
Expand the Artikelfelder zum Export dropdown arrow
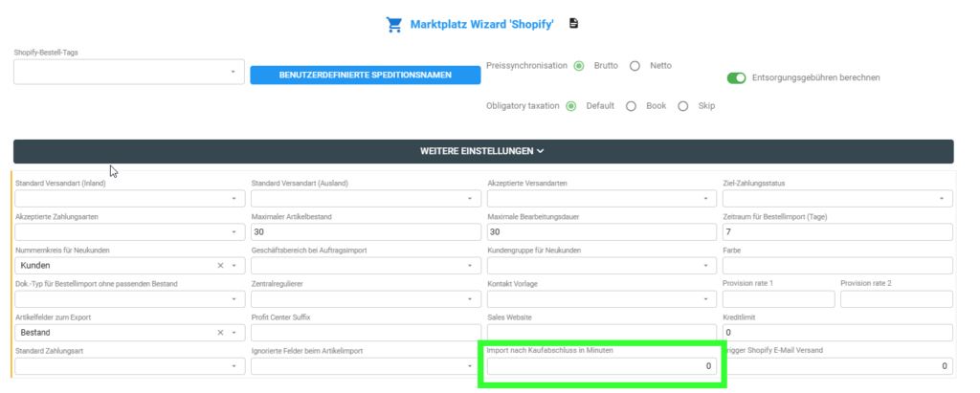(x=234, y=333)
